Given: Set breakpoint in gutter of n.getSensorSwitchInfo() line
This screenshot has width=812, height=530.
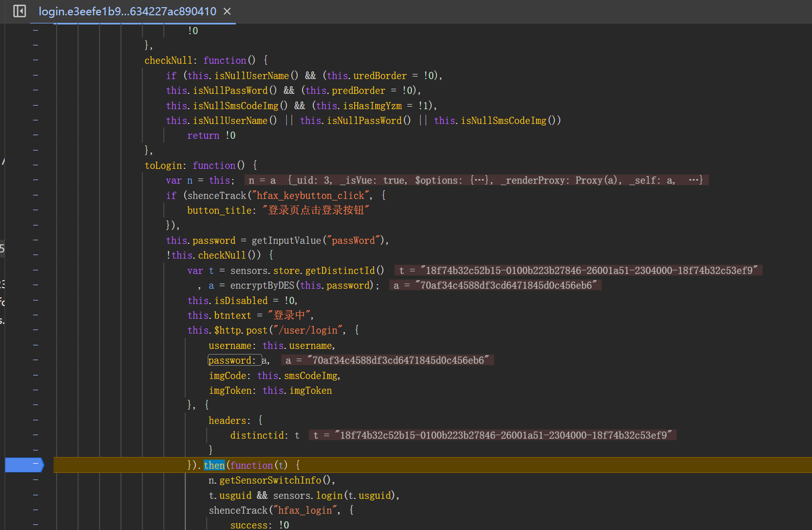Looking at the screenshot, I should 36,480.
